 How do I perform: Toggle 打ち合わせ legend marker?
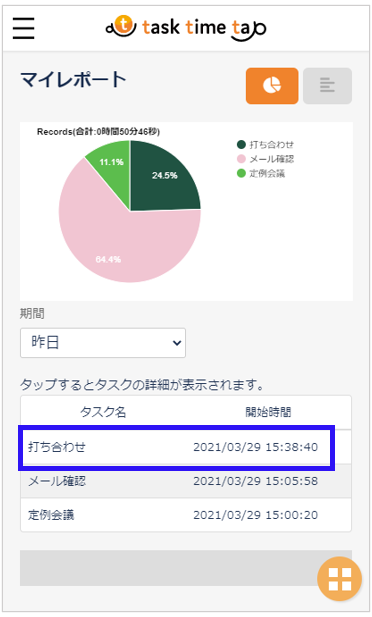coord(241,145)
